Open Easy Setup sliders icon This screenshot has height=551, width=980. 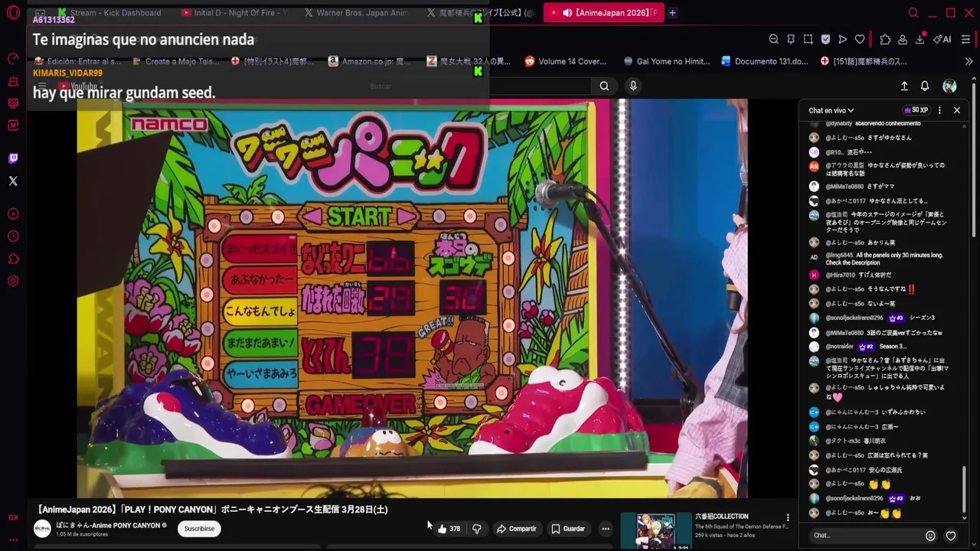[965, 39]
